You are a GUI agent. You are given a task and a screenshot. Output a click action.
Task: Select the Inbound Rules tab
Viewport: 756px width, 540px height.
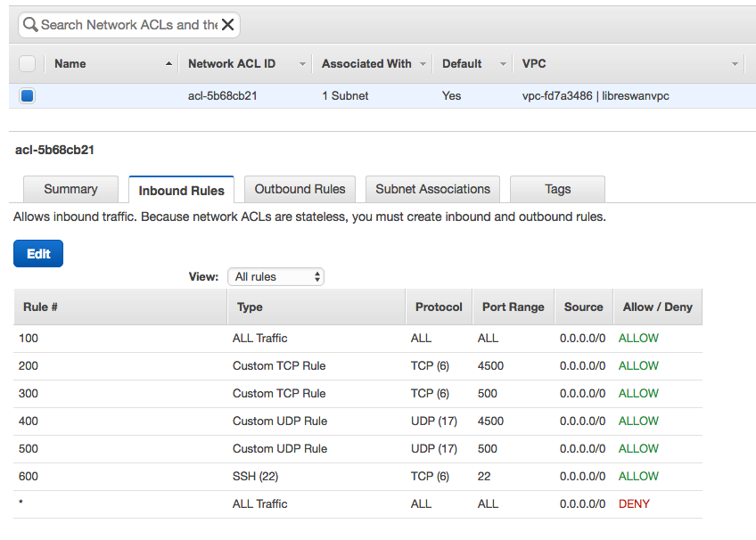click(x=181, y=189)
